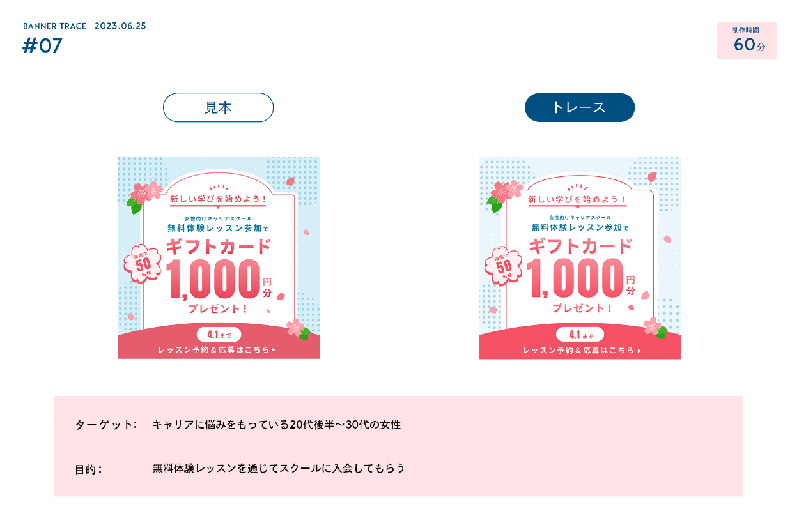The height and width of the screenshot is (532, 799).
Task: Click the #07 heading number
Action: [42, 46]
